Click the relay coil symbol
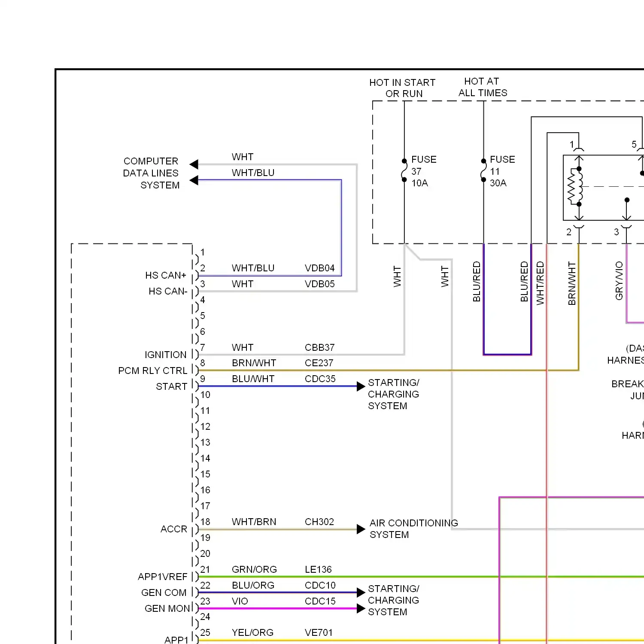 [576, 187]
